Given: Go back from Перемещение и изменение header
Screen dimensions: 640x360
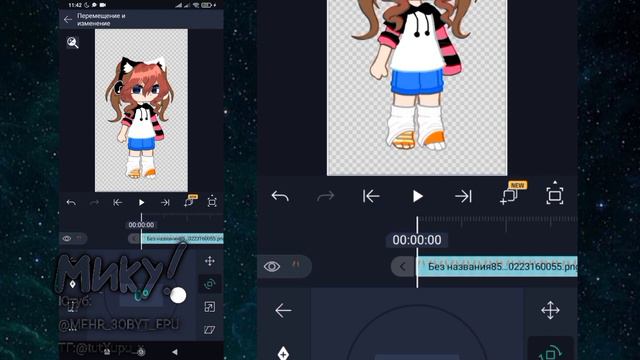Looking at the screenshot, I should pyautogui.click(x=68, y=19).
